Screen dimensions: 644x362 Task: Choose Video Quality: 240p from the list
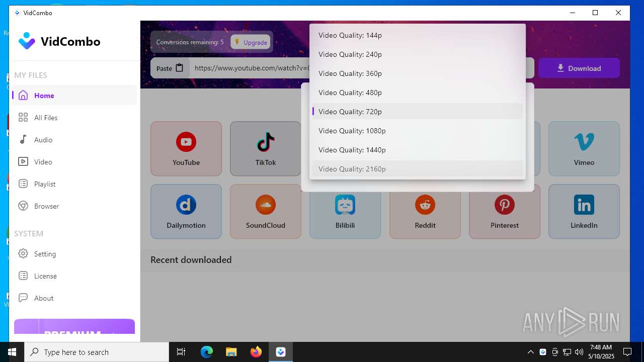pos(417,54)
